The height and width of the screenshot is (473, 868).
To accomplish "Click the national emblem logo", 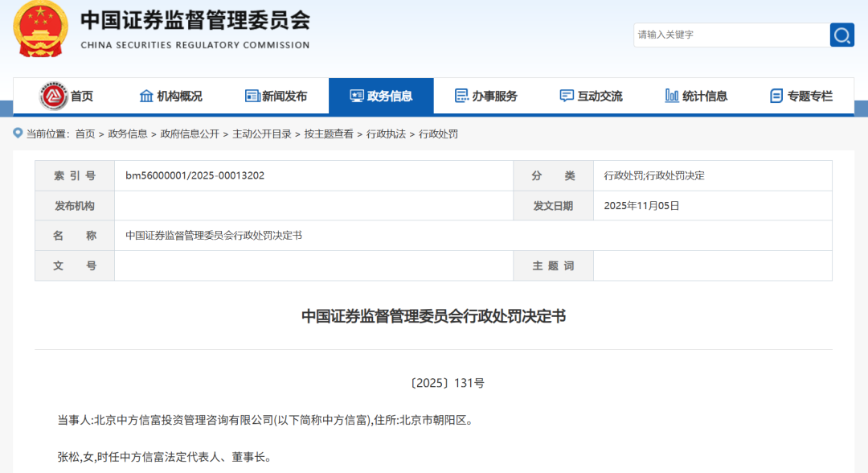I will 41,29.
